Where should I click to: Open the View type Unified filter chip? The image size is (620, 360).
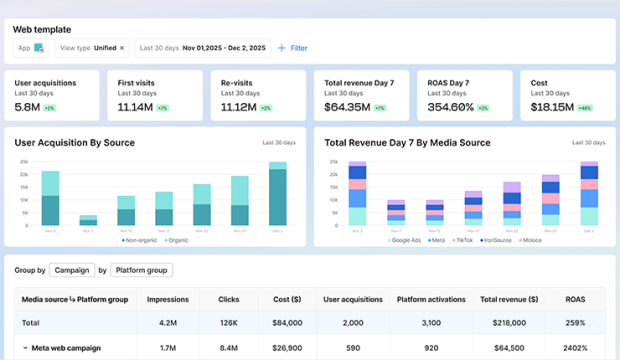tap(92, 48)
